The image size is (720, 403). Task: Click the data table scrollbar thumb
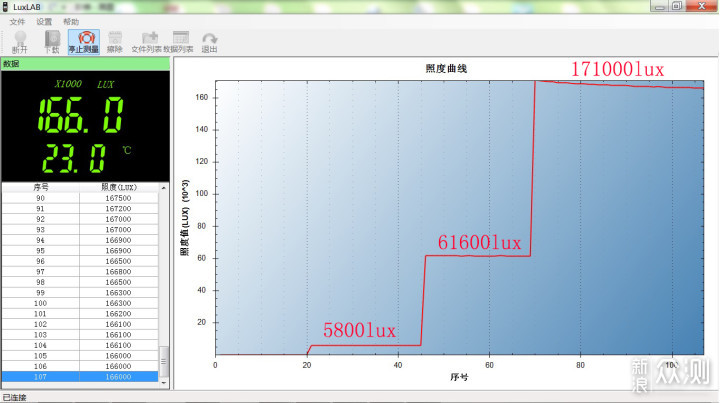pyautogui.click(x=164, y=362)
